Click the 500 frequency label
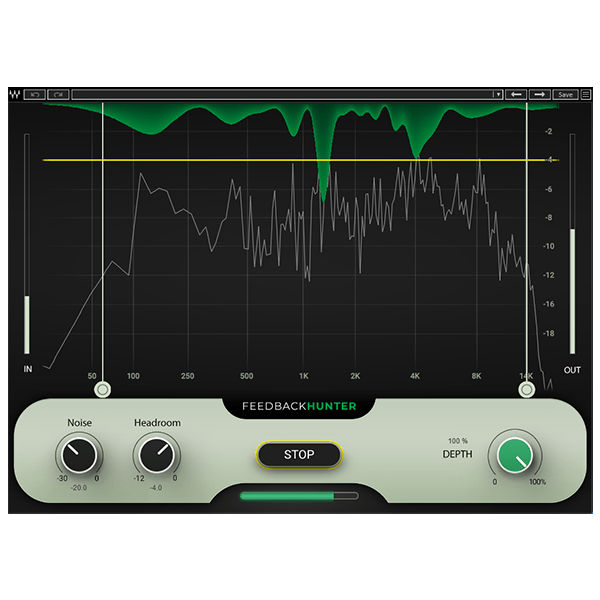 coord(247,376)
